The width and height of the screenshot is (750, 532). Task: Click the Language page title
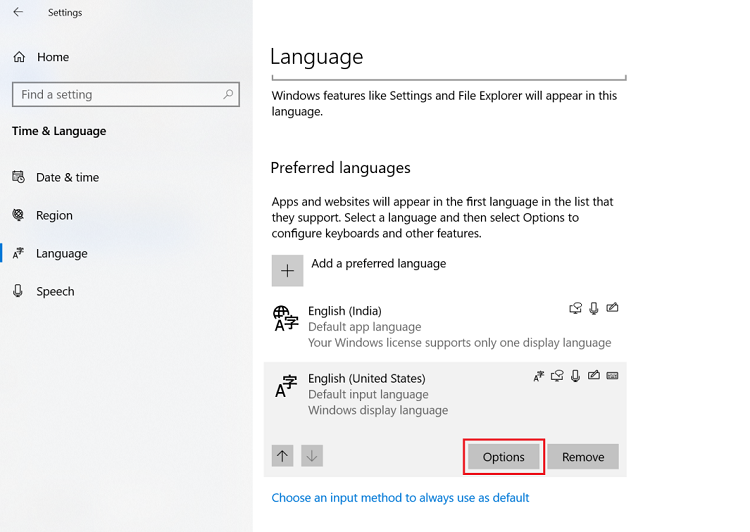[317, 57]
